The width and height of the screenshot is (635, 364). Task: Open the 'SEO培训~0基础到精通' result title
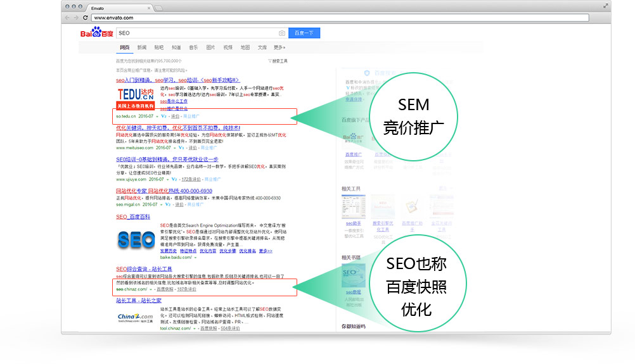click(x=167, y=160)
